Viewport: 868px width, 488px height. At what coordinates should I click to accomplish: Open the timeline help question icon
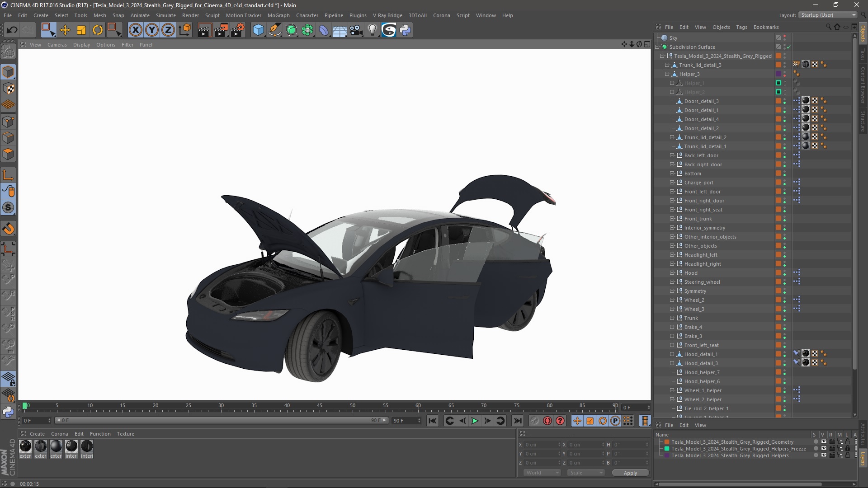[x=560, y=421]
